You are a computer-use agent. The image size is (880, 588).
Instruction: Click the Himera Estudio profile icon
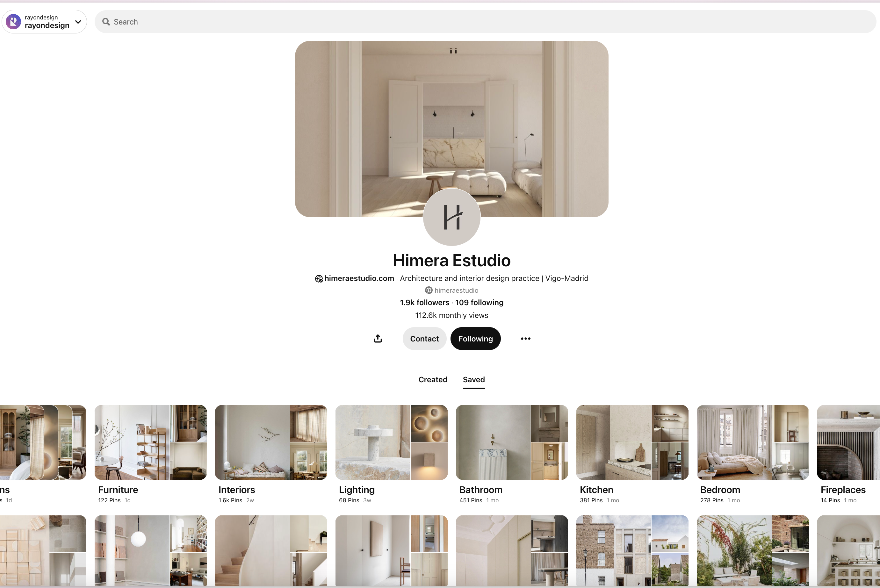pyautogui.click(x=451, y=217)
